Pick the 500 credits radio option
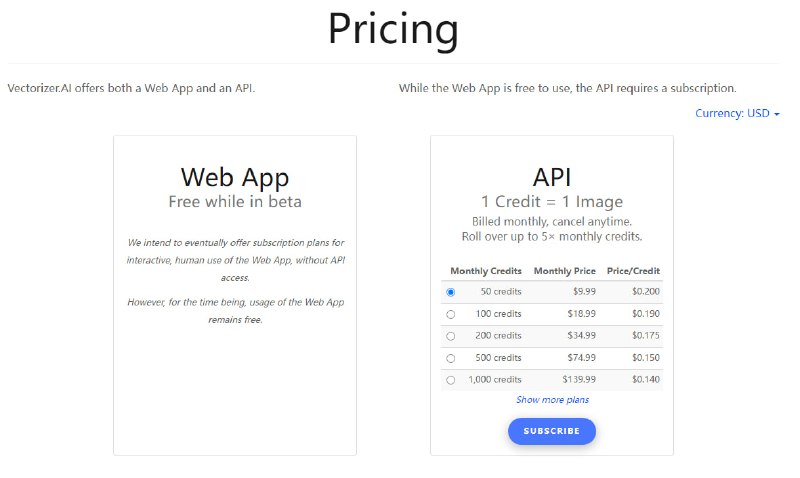The image size is (800, 478). click(450, 358)
